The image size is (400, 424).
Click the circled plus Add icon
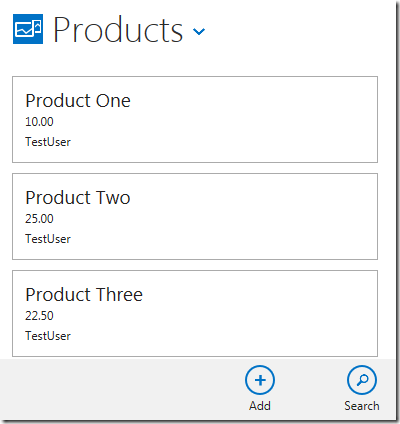pyautogui.click(x=260, y=380)
